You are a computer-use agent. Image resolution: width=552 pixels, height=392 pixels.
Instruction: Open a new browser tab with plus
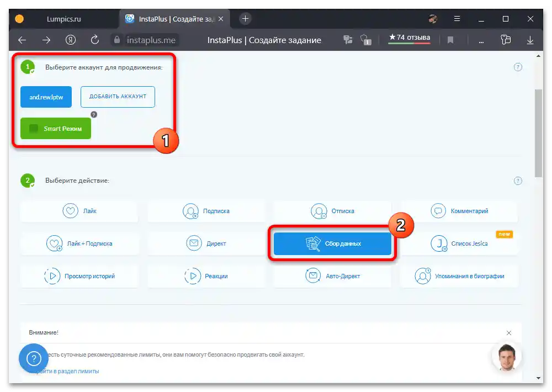point(246,19)
